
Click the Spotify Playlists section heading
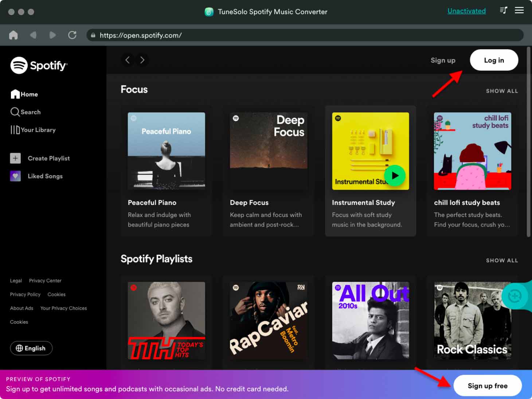click(x=156, y=259)
